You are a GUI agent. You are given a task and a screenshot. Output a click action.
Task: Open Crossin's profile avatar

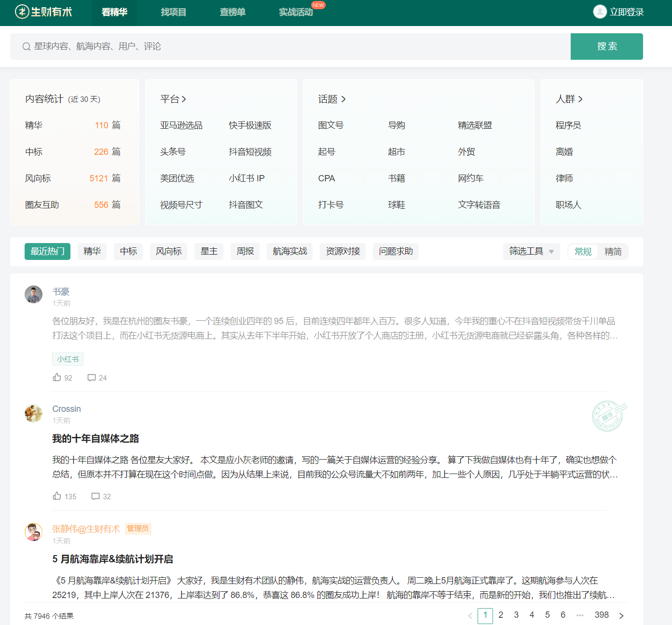click(x=33, y=413)
